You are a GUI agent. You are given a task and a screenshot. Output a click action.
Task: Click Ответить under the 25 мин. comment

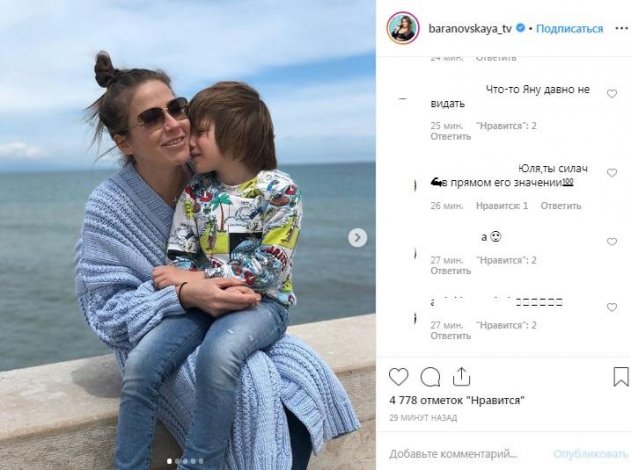[x=451, y=136]
